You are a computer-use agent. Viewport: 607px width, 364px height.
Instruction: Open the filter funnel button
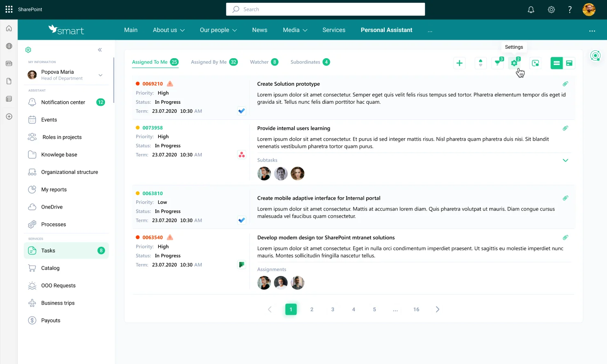pos(497,63)
